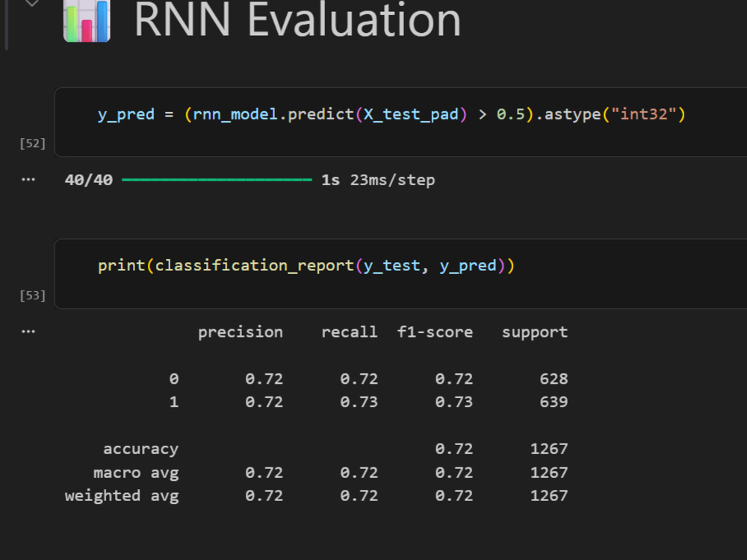Select the macro avg row label
Screen dimensions: 747x560
point(136,473)
